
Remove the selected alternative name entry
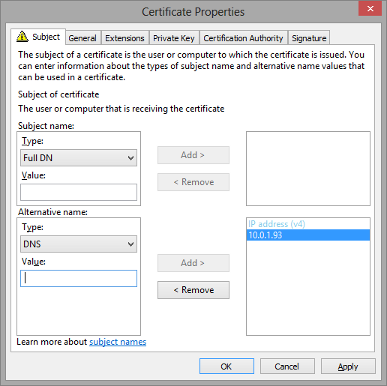[x=193, y=290]
